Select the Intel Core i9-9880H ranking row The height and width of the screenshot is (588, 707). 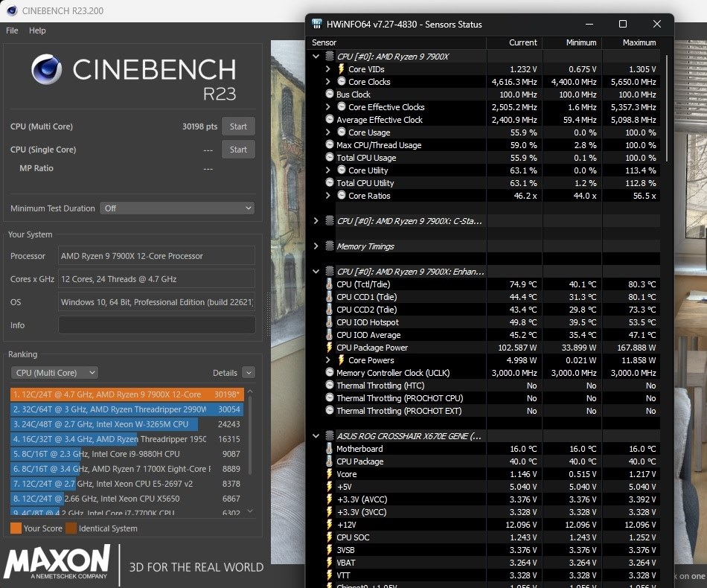[127, 453]
